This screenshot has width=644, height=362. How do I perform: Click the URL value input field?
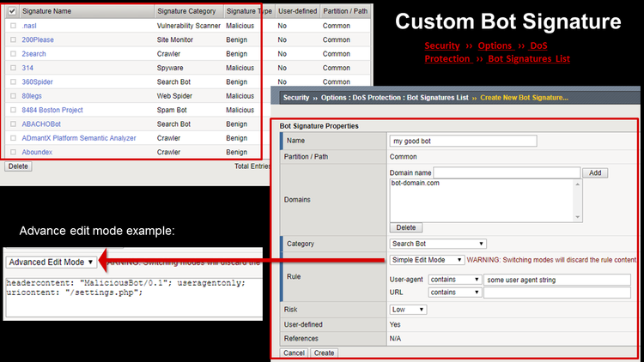click(557, 293)
